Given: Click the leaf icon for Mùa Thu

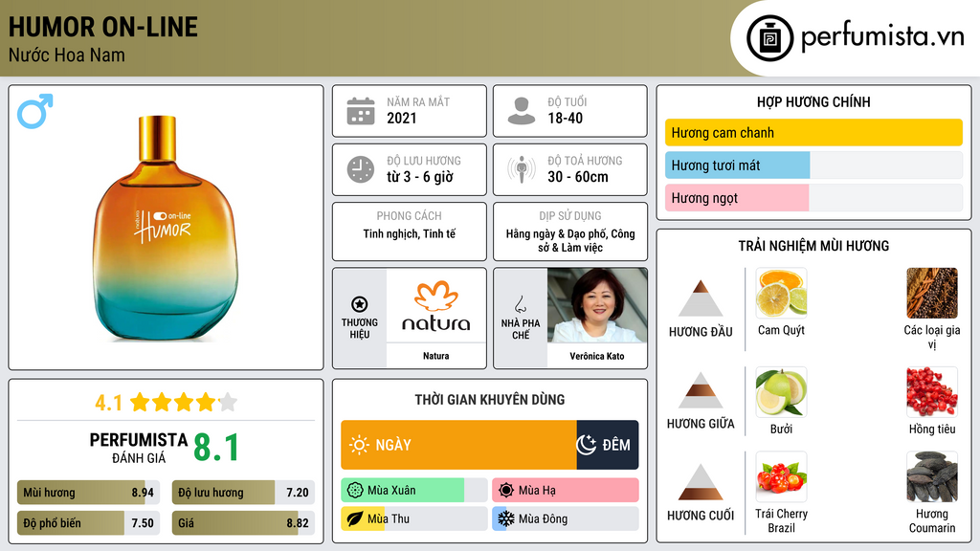Looking at the screenshot, I should point(355,519).
